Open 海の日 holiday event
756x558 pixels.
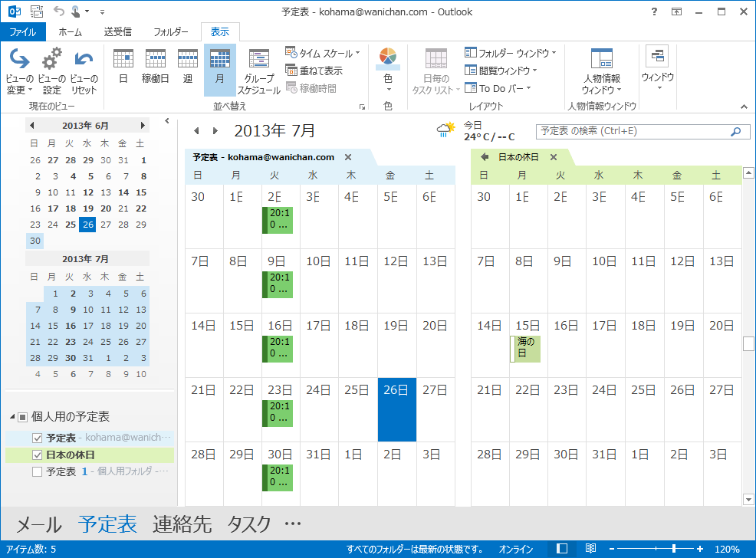click(x=525, y=349)
